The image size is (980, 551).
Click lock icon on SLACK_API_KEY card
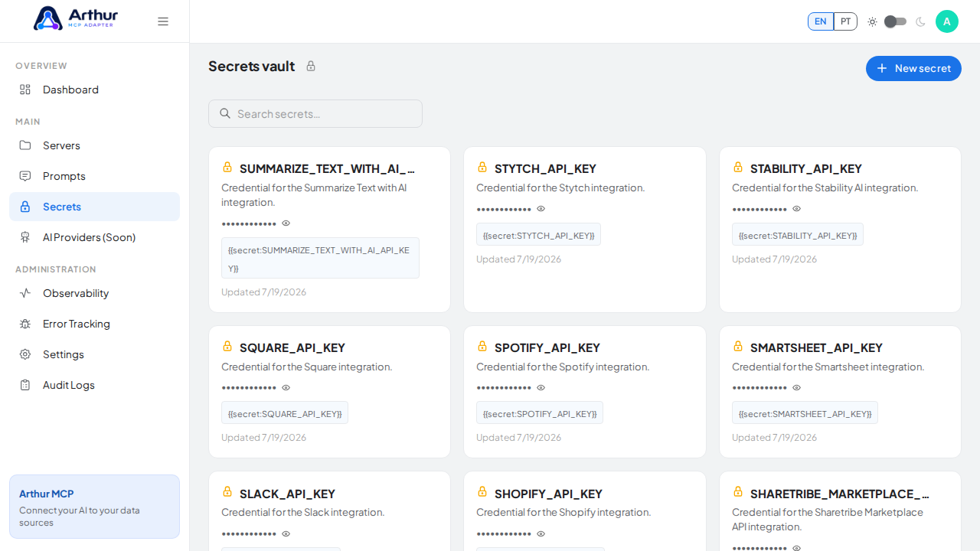pos(227,491)
